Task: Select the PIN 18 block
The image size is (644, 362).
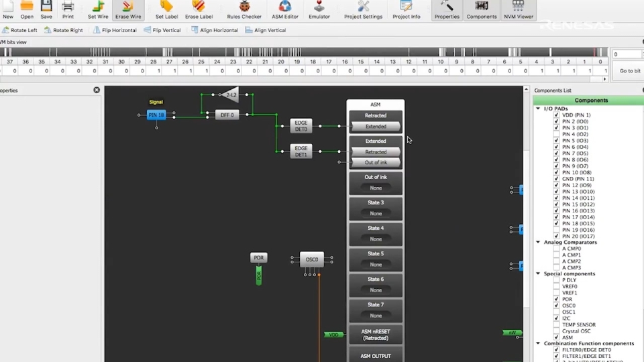Action: coord(156,115)
